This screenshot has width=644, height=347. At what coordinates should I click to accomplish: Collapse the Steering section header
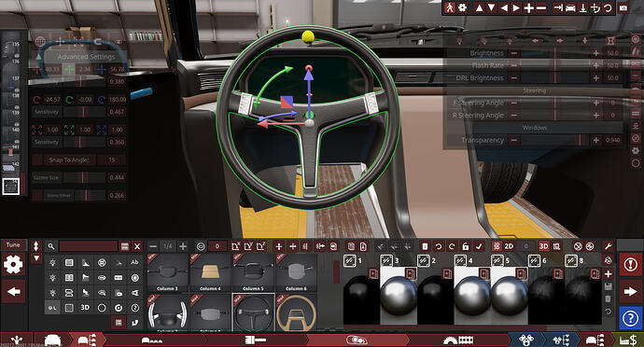pos(535,90)
